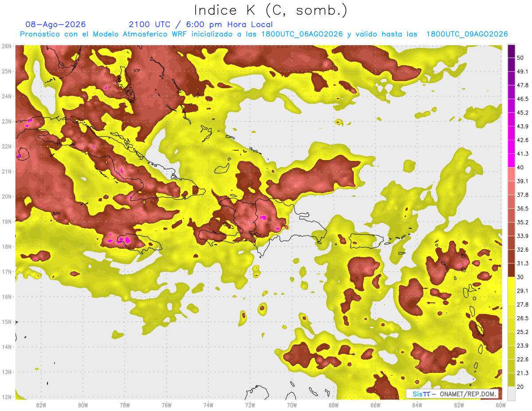This screenshot has width=532, height=411.
Task: Click the '16N' latitude label
Action: click(7, 297)
